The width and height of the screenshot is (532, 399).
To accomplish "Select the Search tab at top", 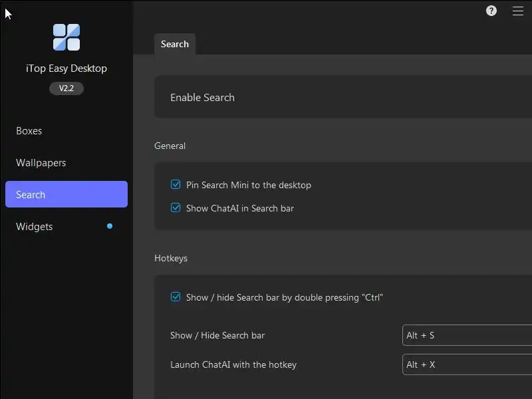I will [x=175, y=44].
